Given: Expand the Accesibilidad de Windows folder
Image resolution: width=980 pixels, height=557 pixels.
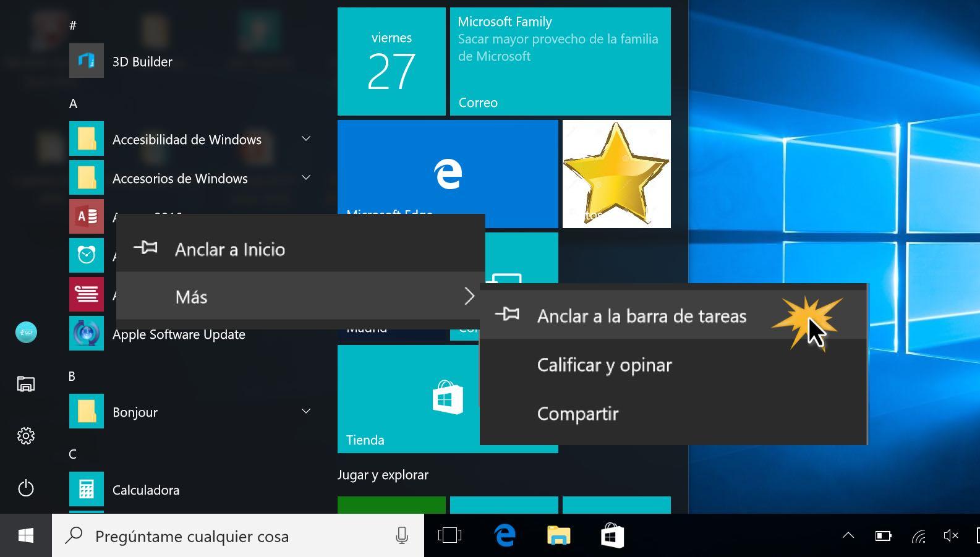Looking at the screenshot, I should [305, 138].
